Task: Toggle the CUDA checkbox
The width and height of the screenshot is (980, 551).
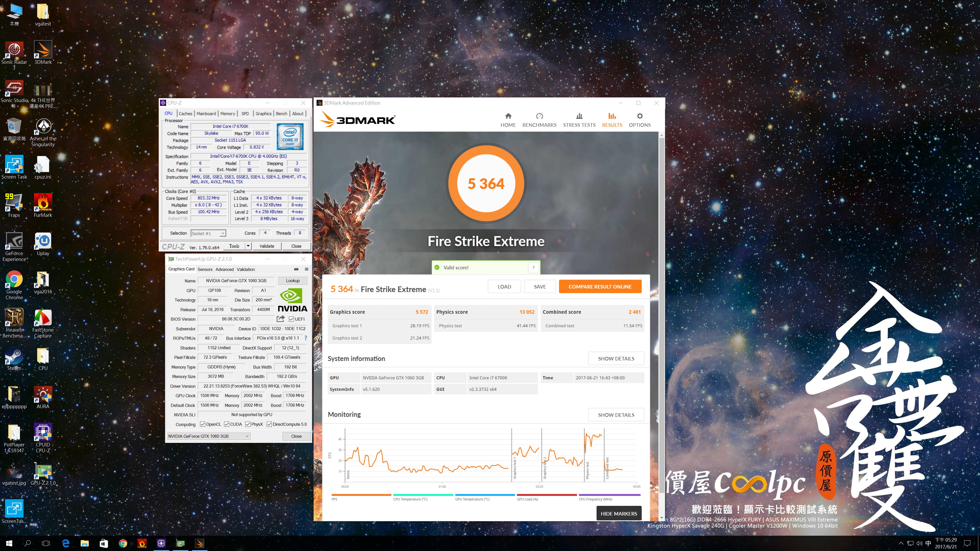Action: (x=226, y=424)
